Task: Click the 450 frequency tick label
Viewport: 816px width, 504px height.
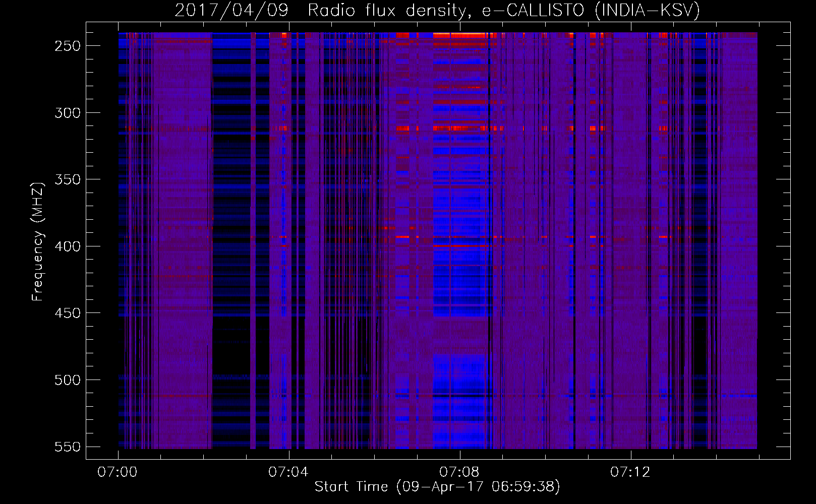Action: pos(68,313)
